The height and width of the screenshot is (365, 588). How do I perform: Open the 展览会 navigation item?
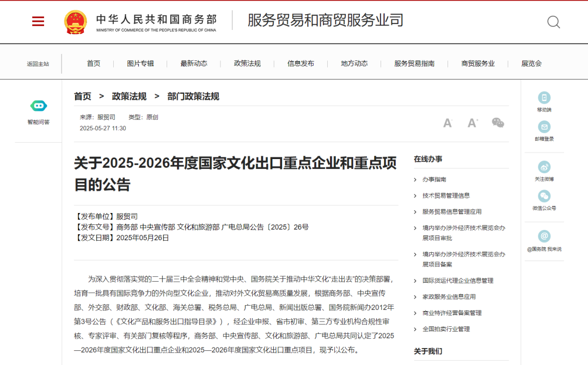531,64
